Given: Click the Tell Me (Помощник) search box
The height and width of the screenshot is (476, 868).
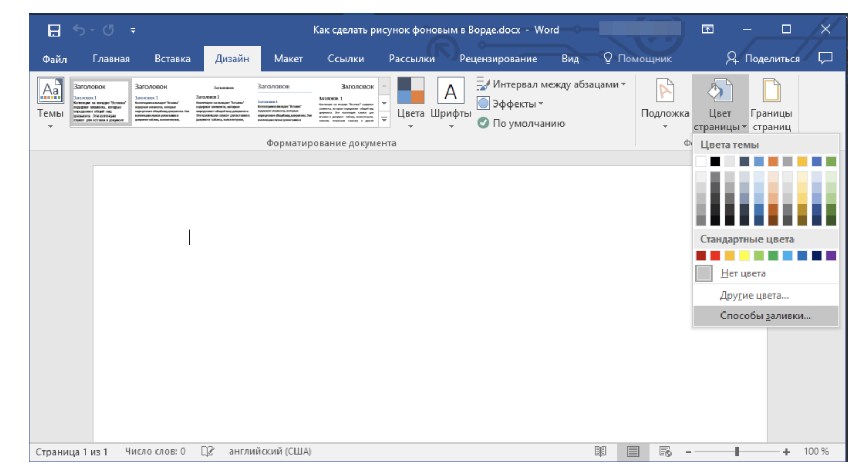Looking at the screenshot, I should tap(637, 59).
